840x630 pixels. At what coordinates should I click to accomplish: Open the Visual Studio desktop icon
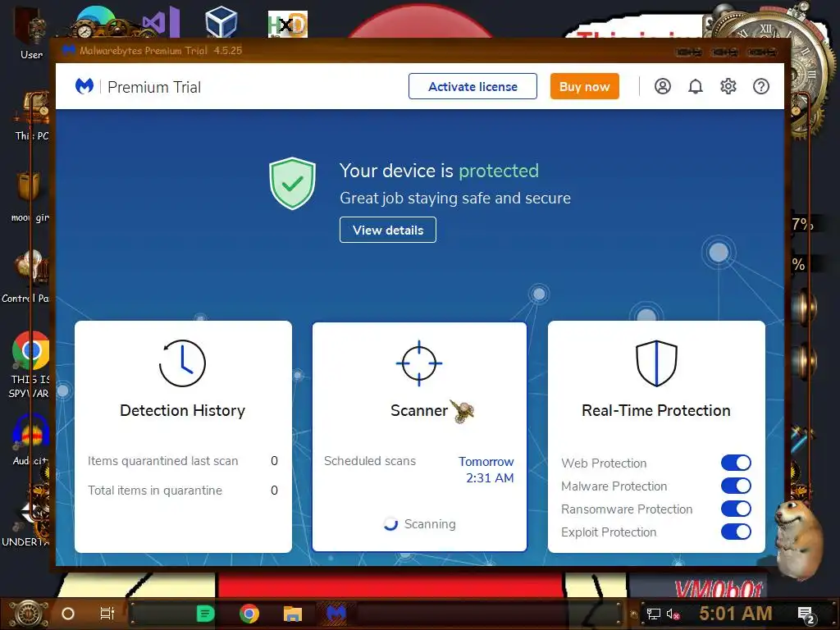161,22
